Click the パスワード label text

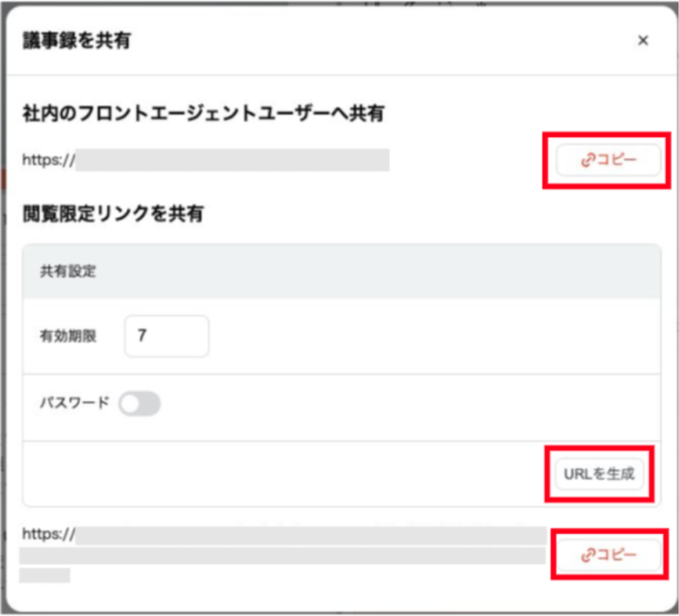coord(74,404)
